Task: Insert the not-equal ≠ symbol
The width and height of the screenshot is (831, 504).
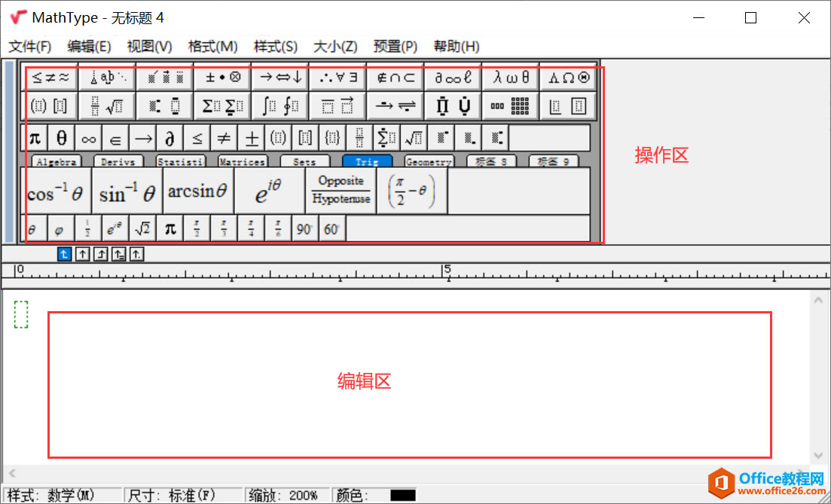Action: pyautogui.click(x=223, y=137)
